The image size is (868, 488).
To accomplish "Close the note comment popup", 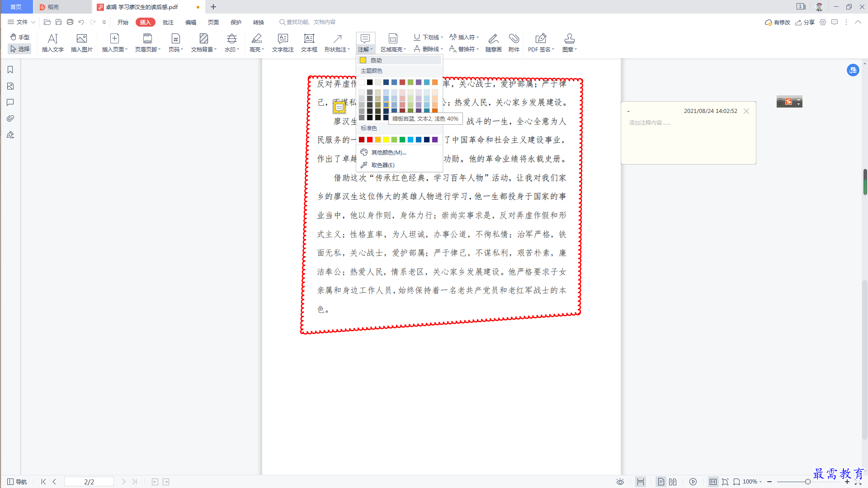I will [x=746, y=111].
